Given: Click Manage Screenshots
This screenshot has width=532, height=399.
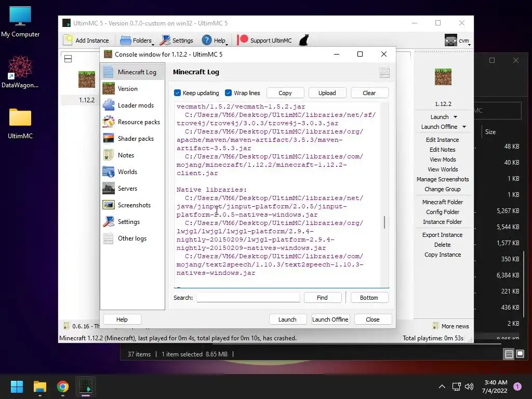Looking at the screenshot, I should click(443, 179).
